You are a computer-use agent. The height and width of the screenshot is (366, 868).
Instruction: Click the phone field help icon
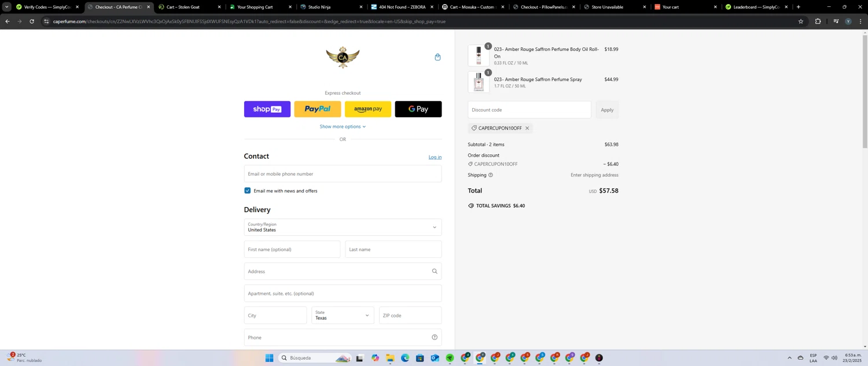[x=435, y=338]
